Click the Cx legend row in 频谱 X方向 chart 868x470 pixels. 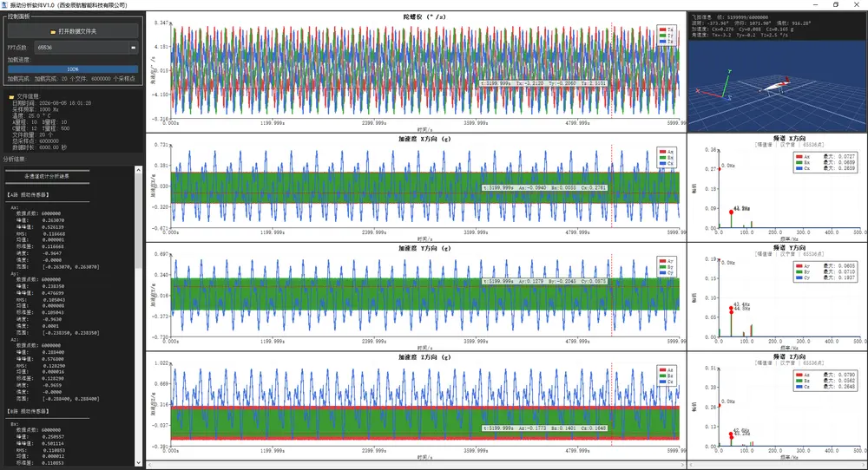pos(825,168)
